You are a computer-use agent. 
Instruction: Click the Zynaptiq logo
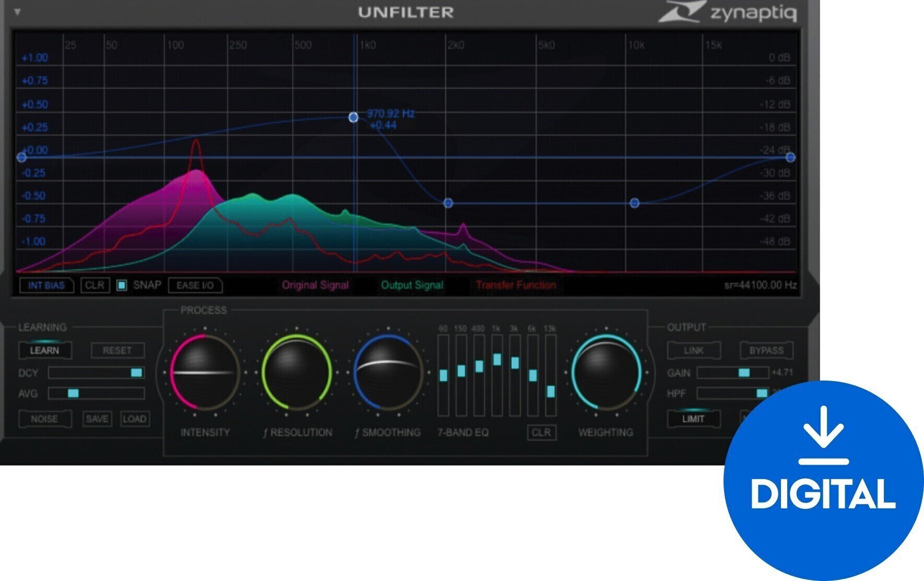click(x=728, y=13)
